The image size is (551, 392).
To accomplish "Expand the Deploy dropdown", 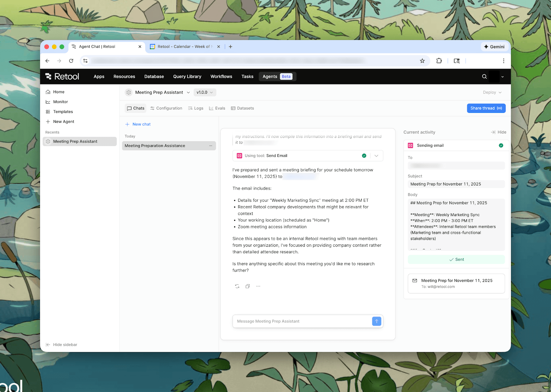I will [492, 92].
